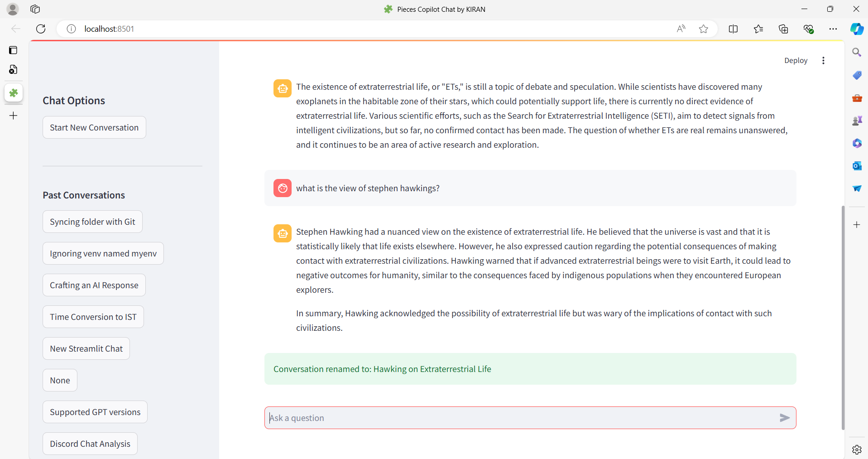Viewport: 868px width, 459px height.
Task: Add a sidebar app with plus icon
Action: 857,225
